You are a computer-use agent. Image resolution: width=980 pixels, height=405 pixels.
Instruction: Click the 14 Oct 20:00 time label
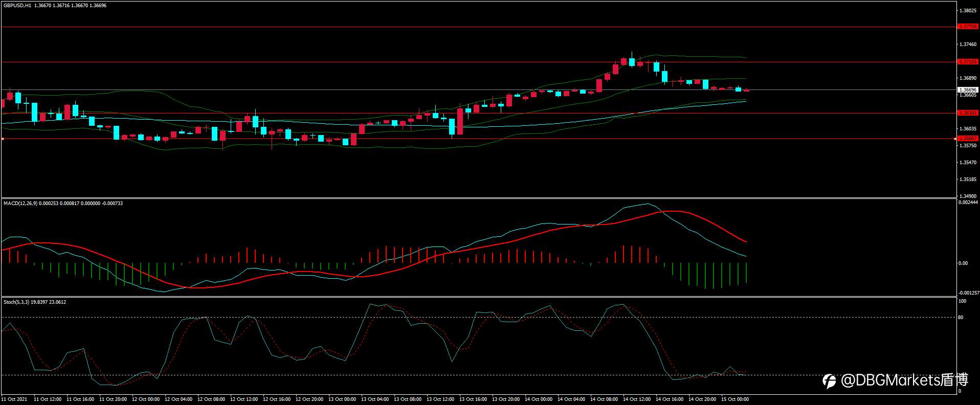(702, 399)
